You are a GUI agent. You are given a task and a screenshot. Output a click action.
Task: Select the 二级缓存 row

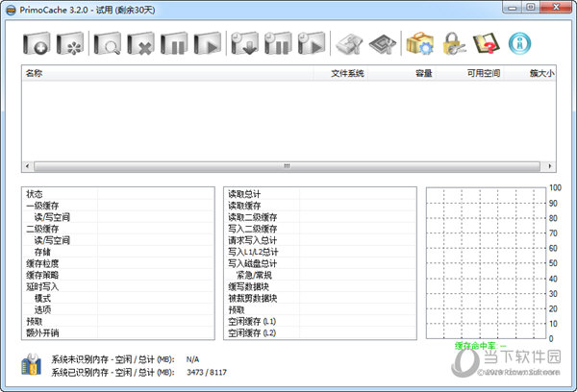[118, 229]
